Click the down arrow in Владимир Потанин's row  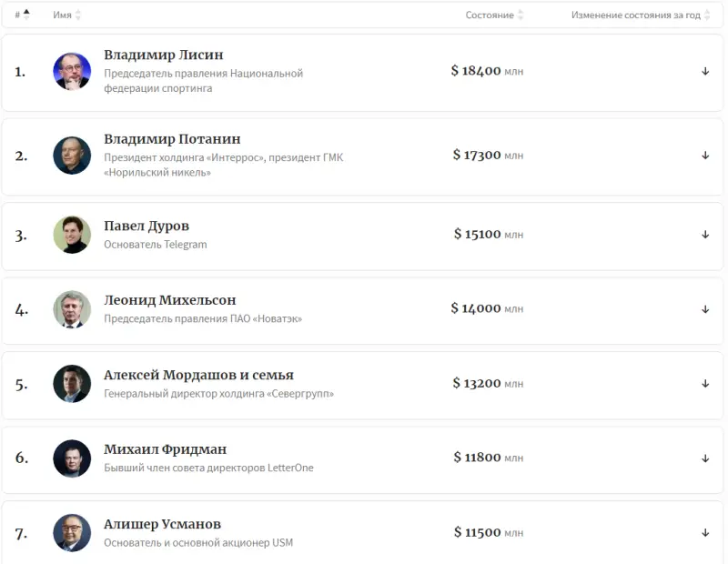tap(705, 156)
